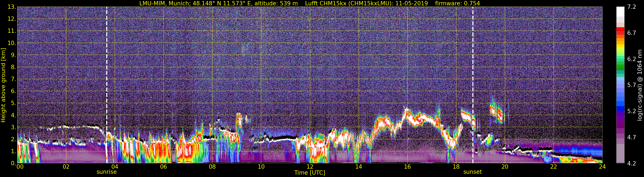Click the y-axis tick label '6.'

point(13,91)
